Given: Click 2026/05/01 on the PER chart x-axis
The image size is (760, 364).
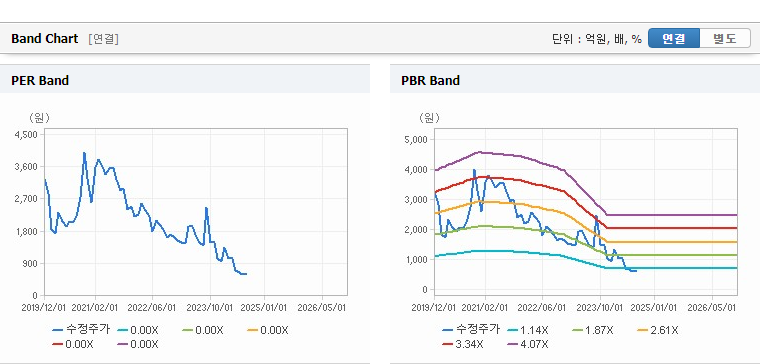Looking at the screenshot, I should (322, 308).
